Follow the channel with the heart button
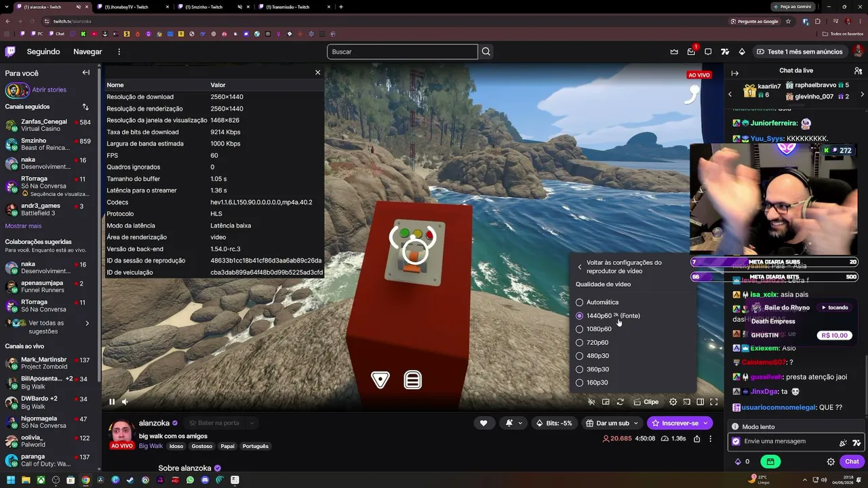 (484, 423)
